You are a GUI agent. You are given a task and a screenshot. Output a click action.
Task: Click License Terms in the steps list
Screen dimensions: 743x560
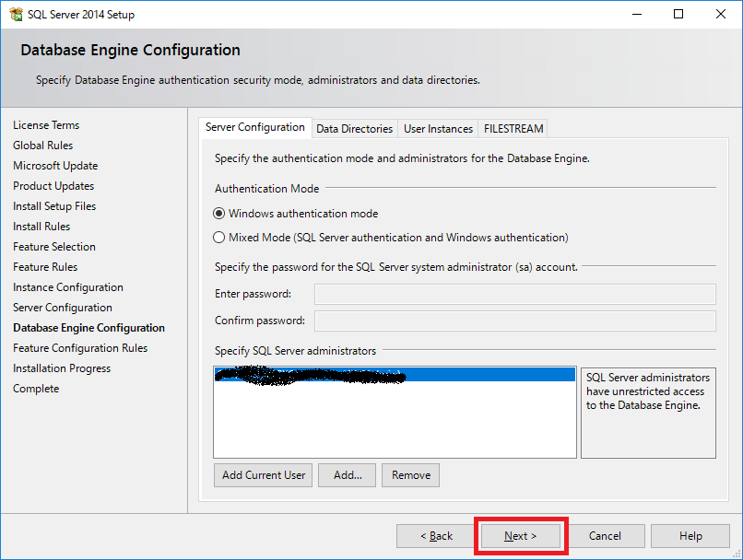coord(46,125)
